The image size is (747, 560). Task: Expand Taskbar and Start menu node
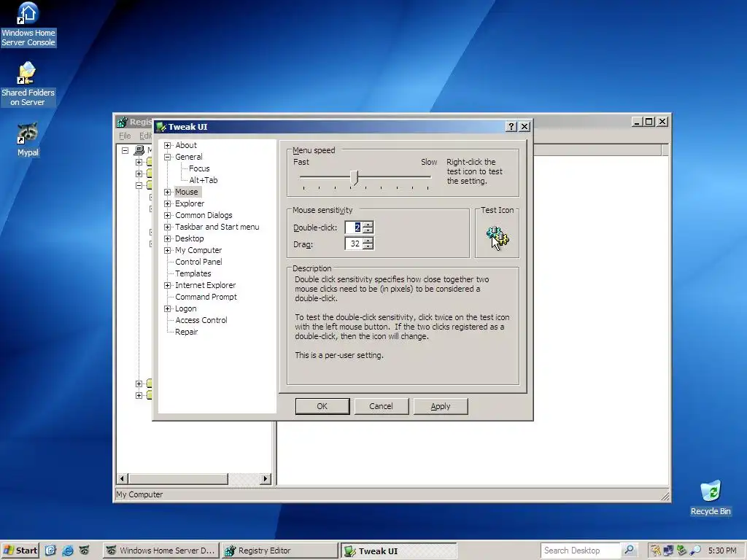point(167,227)
